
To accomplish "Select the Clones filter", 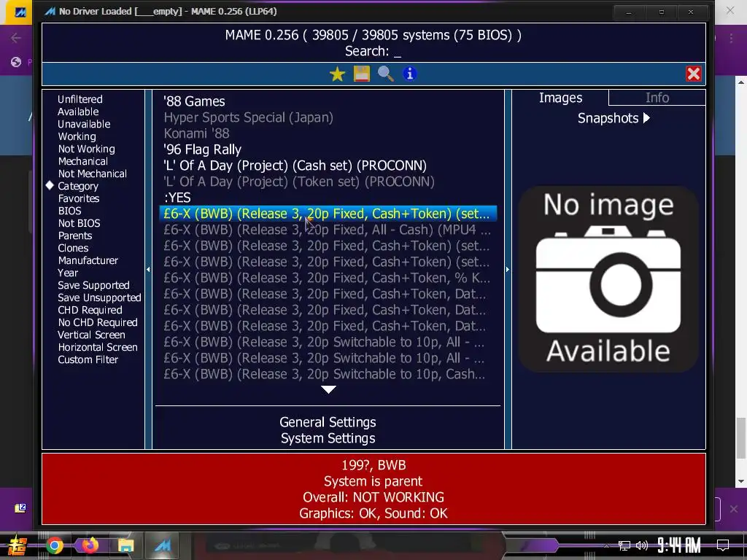I will [x=73, y=248].
